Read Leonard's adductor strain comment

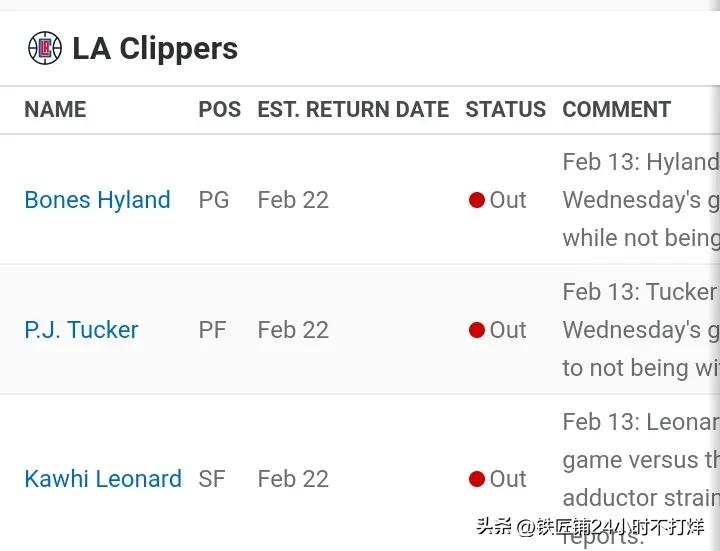[641, 479]
